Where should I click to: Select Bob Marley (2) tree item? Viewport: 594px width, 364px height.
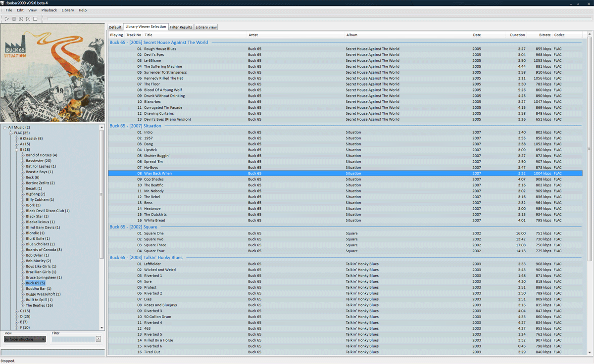[x=39, y=261]
